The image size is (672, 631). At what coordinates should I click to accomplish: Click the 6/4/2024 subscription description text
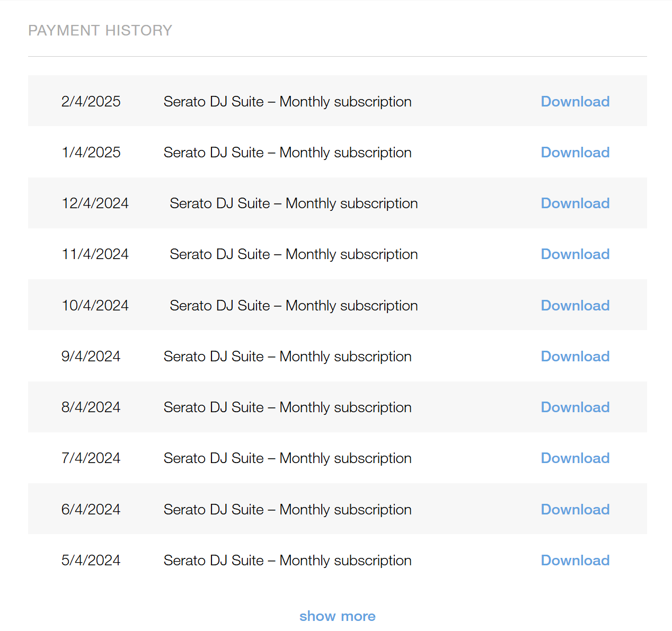click(287, 510)
